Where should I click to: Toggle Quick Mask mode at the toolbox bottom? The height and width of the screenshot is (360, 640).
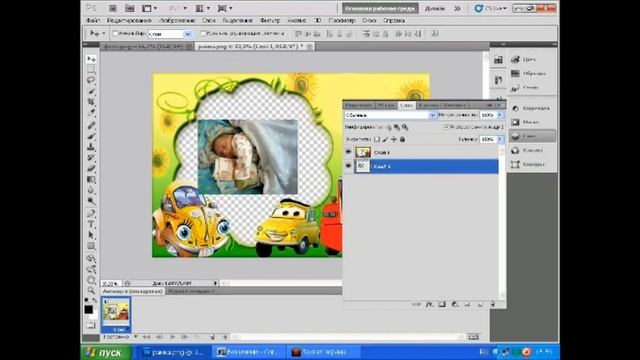click(x=91, y=325)
